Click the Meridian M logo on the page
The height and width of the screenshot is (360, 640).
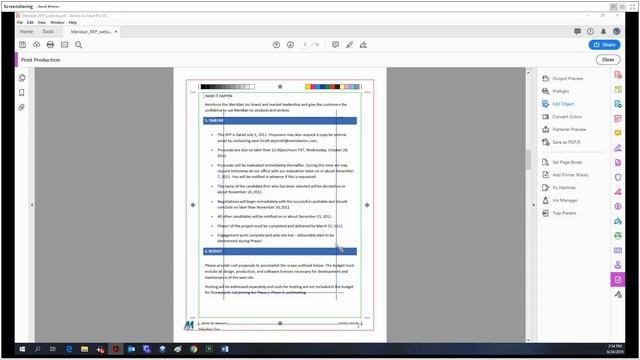click(189, 325)
